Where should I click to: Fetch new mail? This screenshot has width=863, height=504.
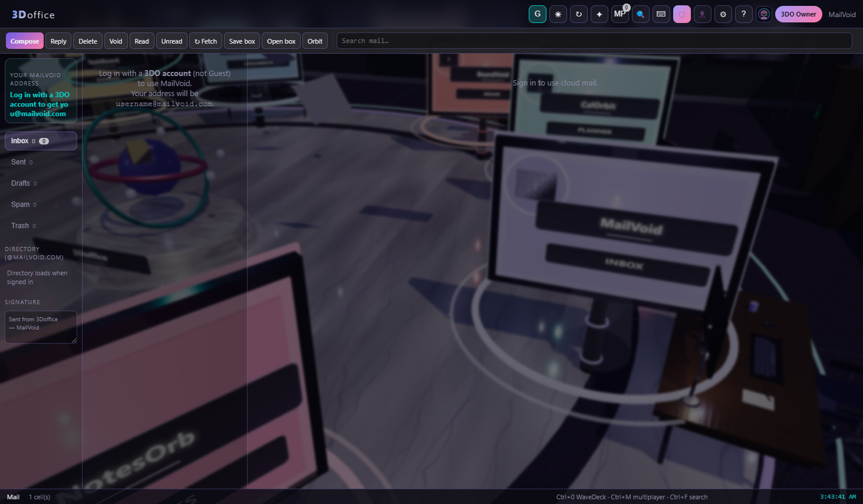(x=206, y=41)
